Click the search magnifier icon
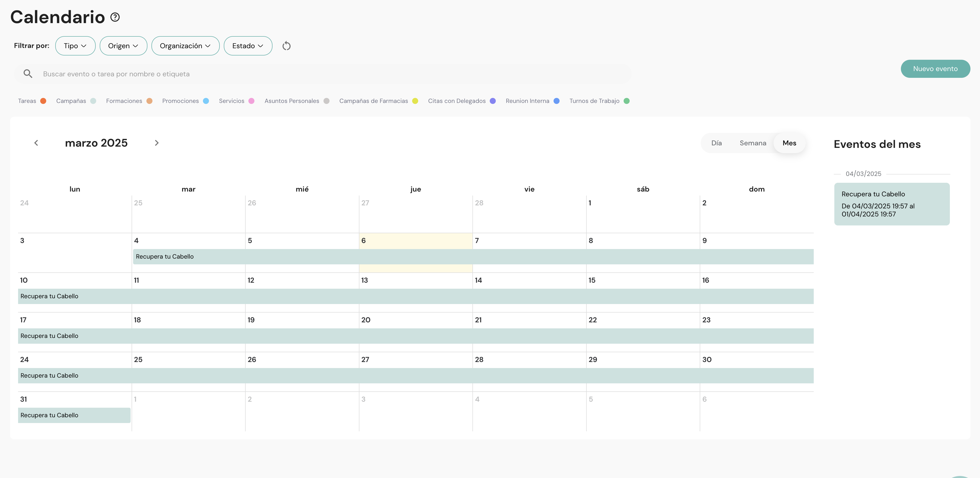This screenshot has height=478, width=980. coord(28,74)
